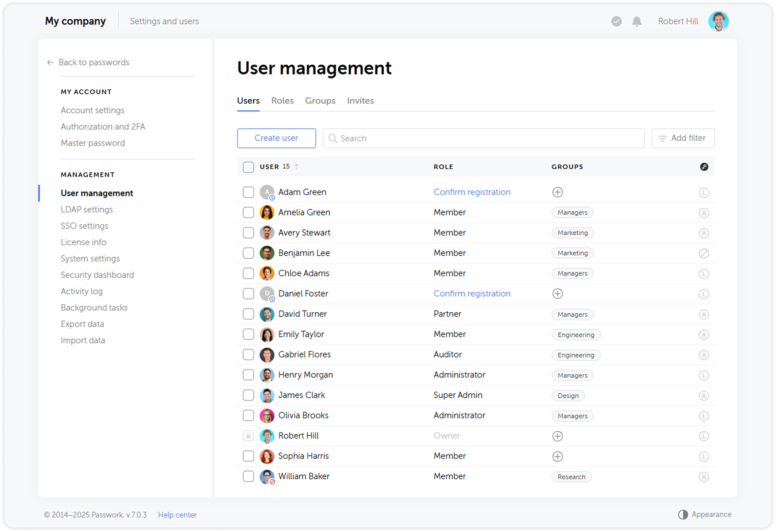This screenshot has height=532, width=776.
Task: Click the Appearance theme icon
Action: tap(682, 514)
